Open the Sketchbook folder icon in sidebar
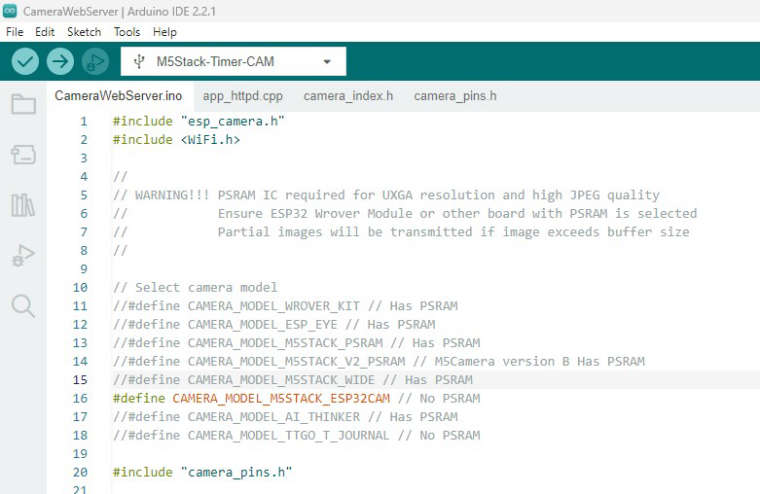Screen dimensions: 760x494 [x=23, y=104]
